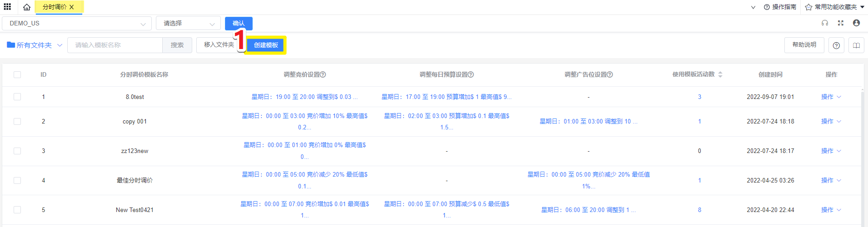Tick the select-all header checkbox
This screenshot has width=868, height=227.
17,74
